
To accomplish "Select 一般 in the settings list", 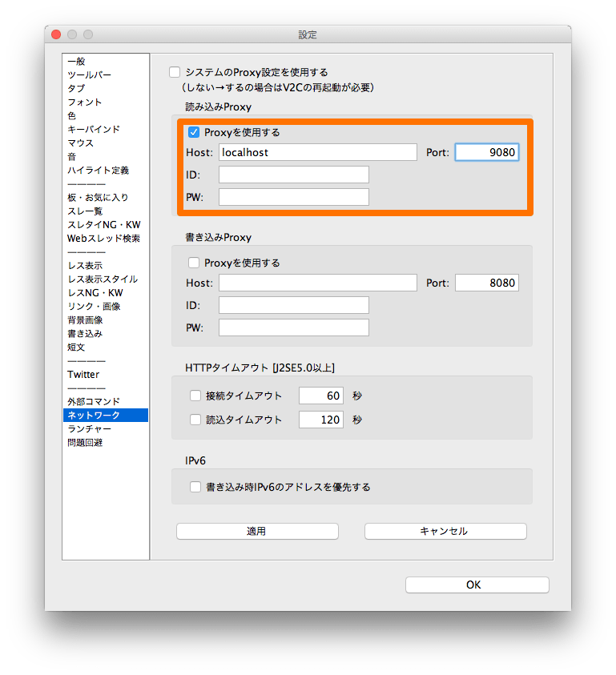I will point(106,62).
